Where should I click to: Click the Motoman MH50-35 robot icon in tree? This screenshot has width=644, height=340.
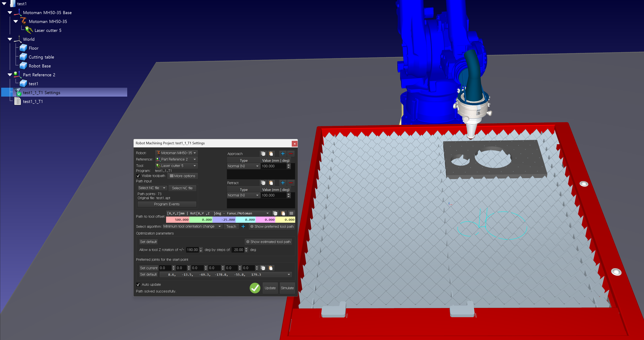(x=23, y=21)
